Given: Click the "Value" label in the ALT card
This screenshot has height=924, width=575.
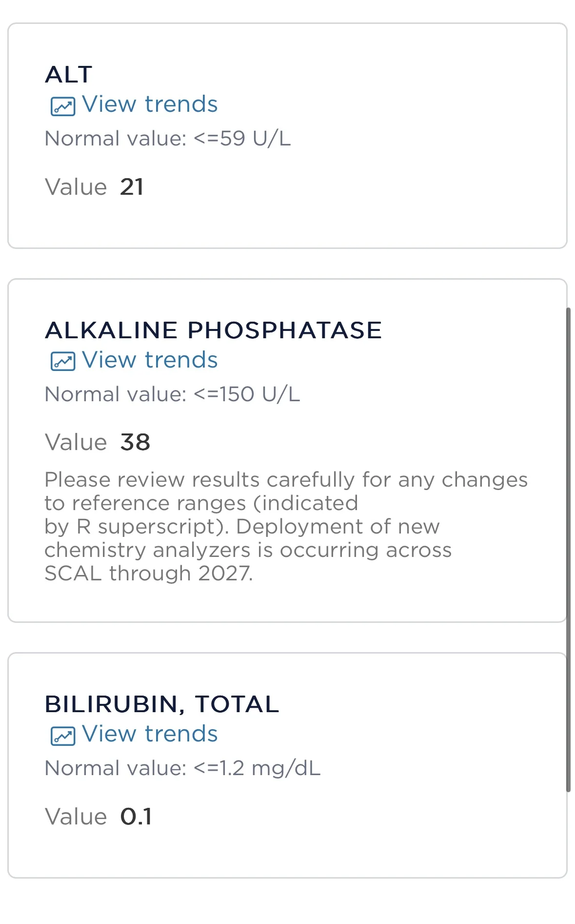Looking at the screenshot, I should coord(76,187).
